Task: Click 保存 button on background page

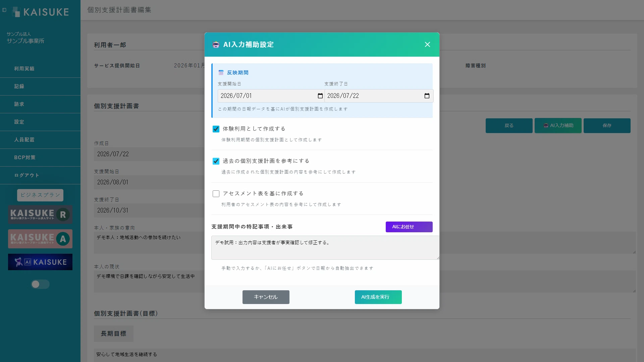Action: (607, 126)
